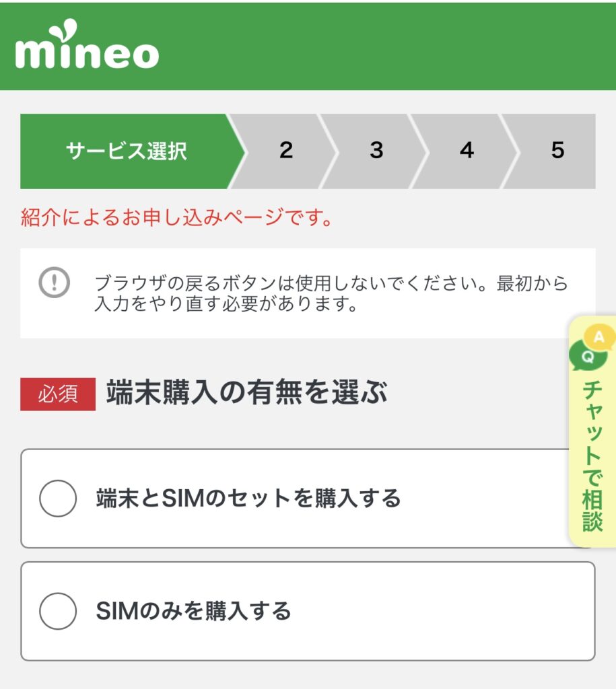Screen dimensions: 616x689
Task: Click the browser back button warning message
Action: click(331, 293)
